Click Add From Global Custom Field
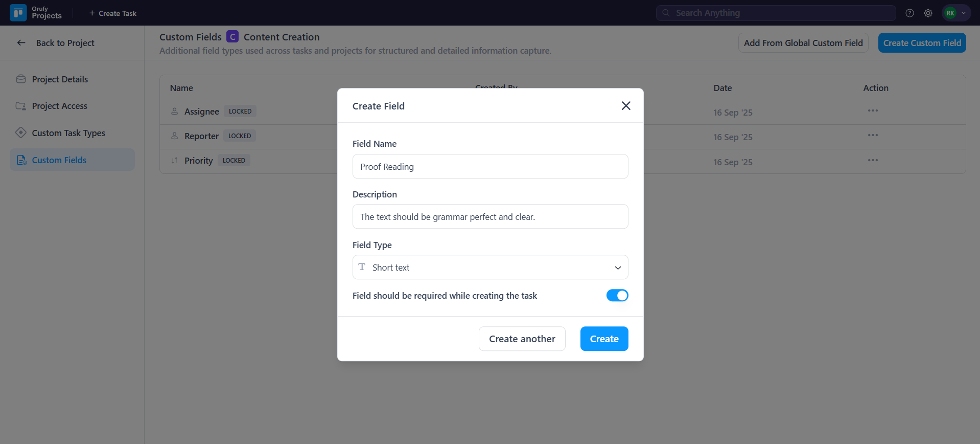 click(803, 43)
